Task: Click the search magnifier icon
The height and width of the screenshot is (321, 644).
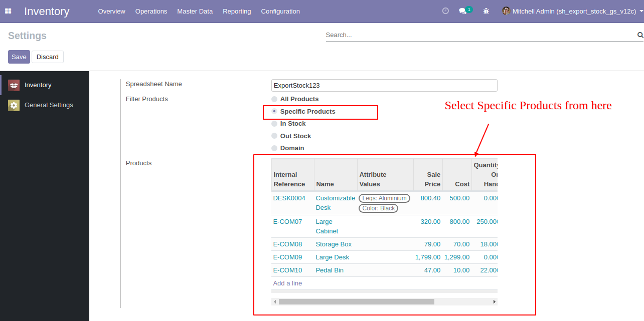Action: [x=640, y=35]
